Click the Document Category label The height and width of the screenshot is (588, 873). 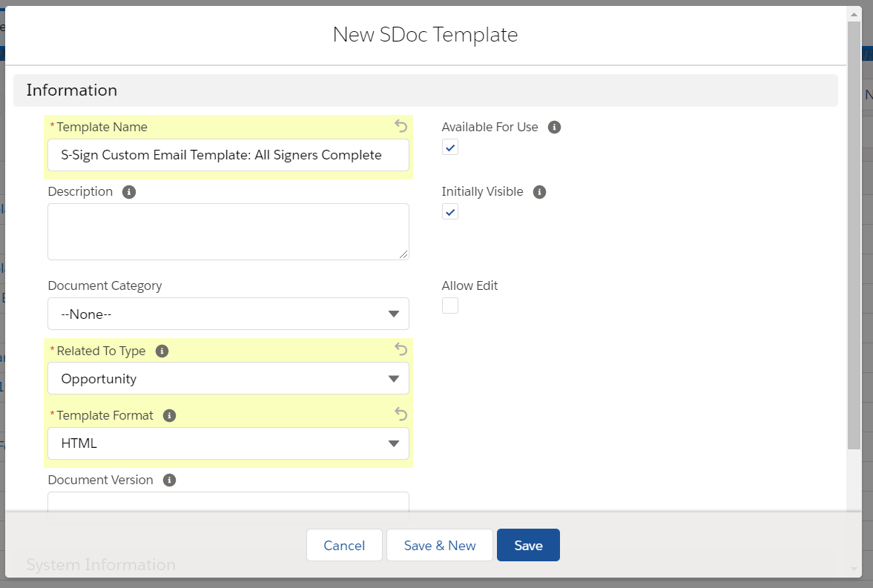[105, 285]
